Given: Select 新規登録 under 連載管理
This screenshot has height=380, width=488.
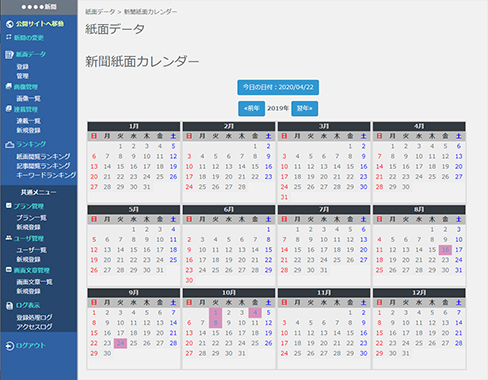Looking at the screenshot, I should click(x=29, y=130).
